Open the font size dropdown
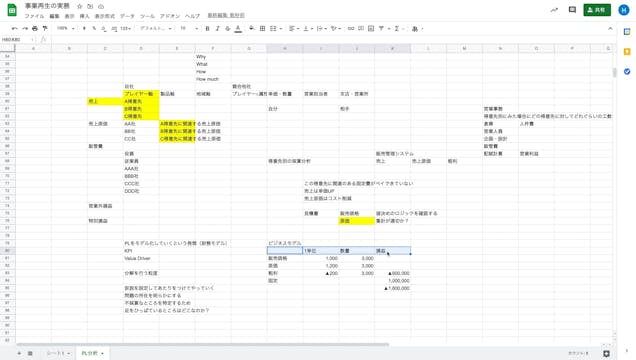This screenshot has height=360, width=636. 189,28
